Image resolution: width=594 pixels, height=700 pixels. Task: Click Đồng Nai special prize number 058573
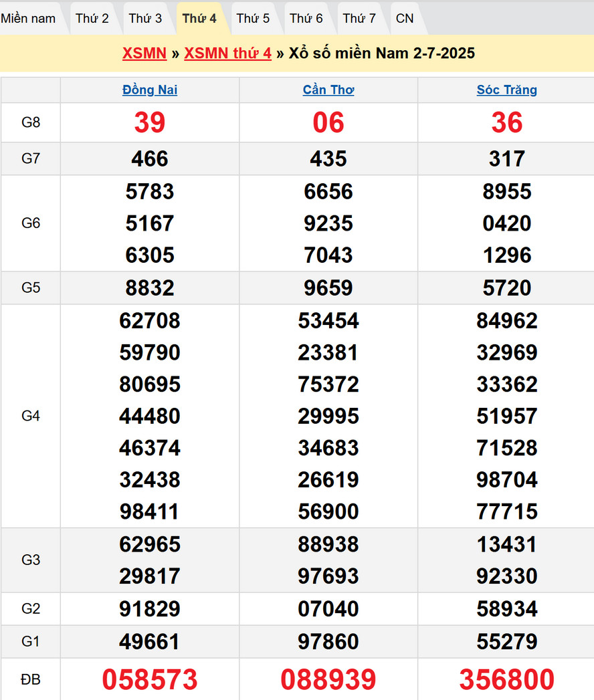tap(150, 679)
